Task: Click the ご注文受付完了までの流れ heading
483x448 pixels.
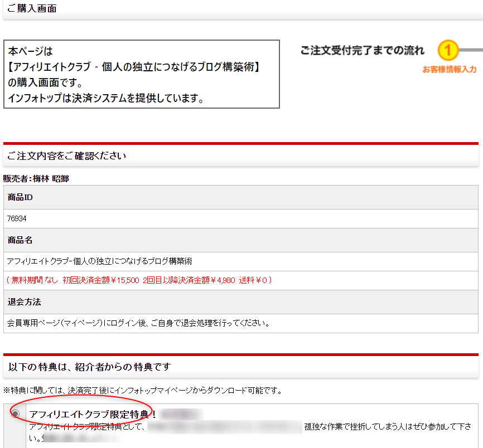Action: click(362, 51)
